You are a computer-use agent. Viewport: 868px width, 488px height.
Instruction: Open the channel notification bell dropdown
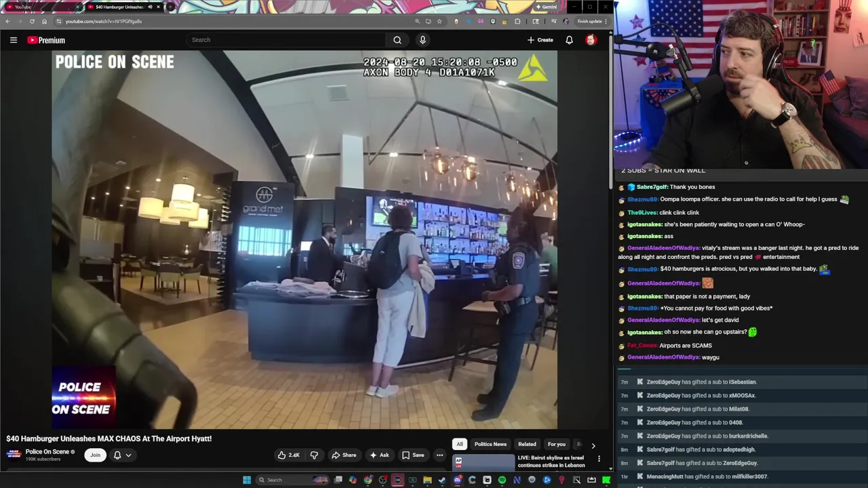point(122,455)
